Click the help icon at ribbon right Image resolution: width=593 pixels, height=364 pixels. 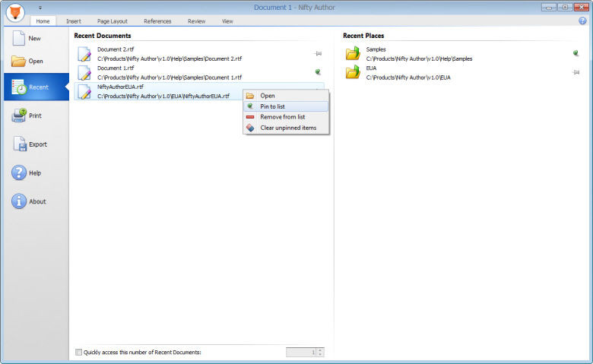[582, 21]
